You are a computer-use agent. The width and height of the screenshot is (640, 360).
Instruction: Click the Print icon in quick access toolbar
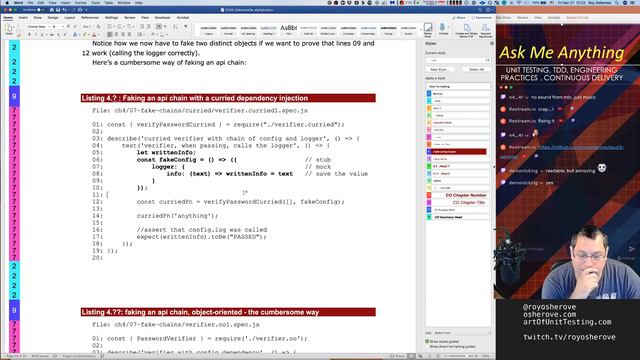tap(80, 9)
